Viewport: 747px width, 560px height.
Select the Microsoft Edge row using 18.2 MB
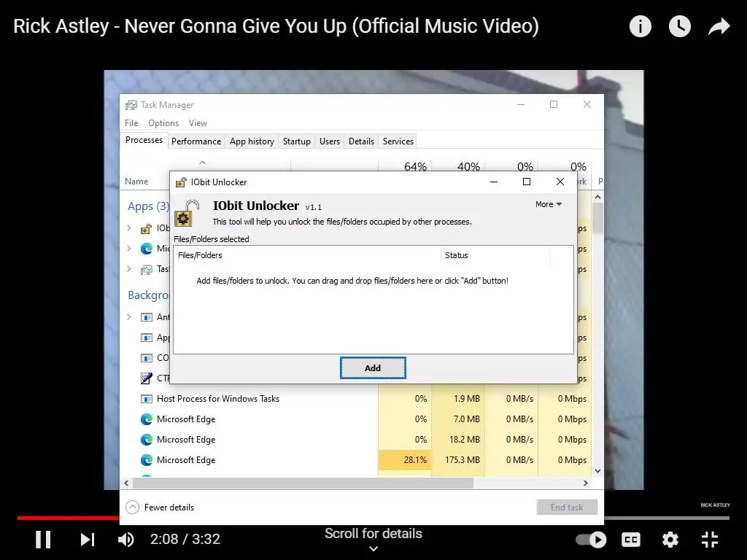pyautogui.click(x=355, y=440)
